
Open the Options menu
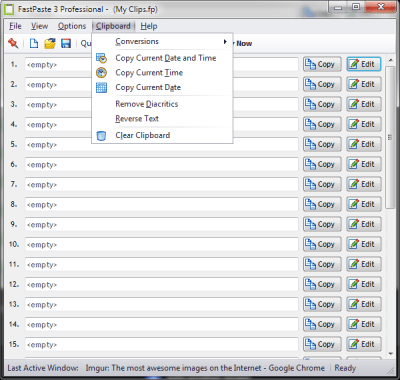72,26
